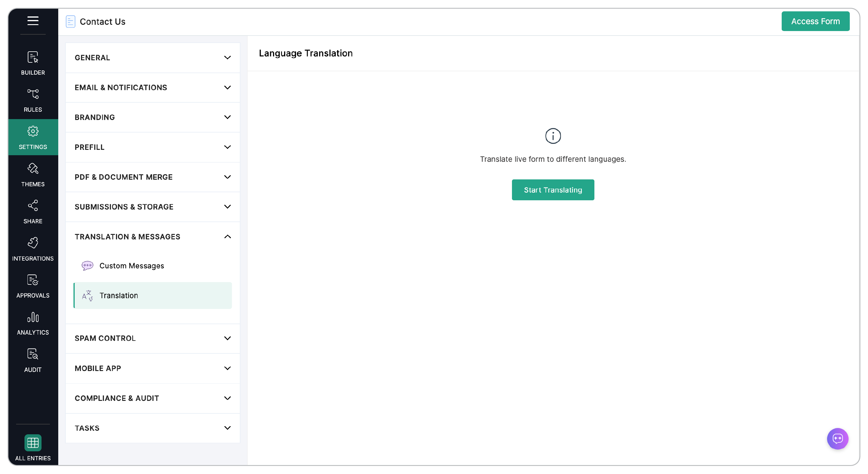Click the Translation language icon
This screenshot has width=868, height=474.
coord(87,296)
